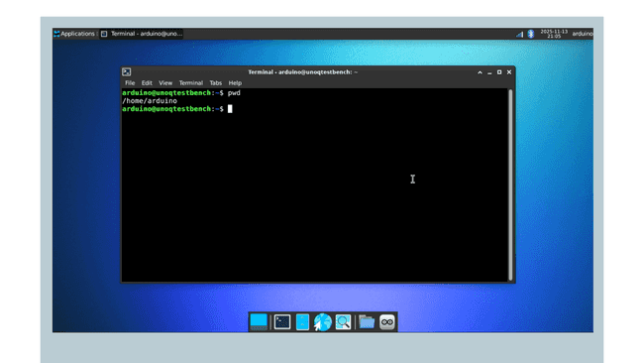Screen dimensions: 644x363
Task: Maximize the terminal window
Action: pyautogui.click(x=499, y=72)
